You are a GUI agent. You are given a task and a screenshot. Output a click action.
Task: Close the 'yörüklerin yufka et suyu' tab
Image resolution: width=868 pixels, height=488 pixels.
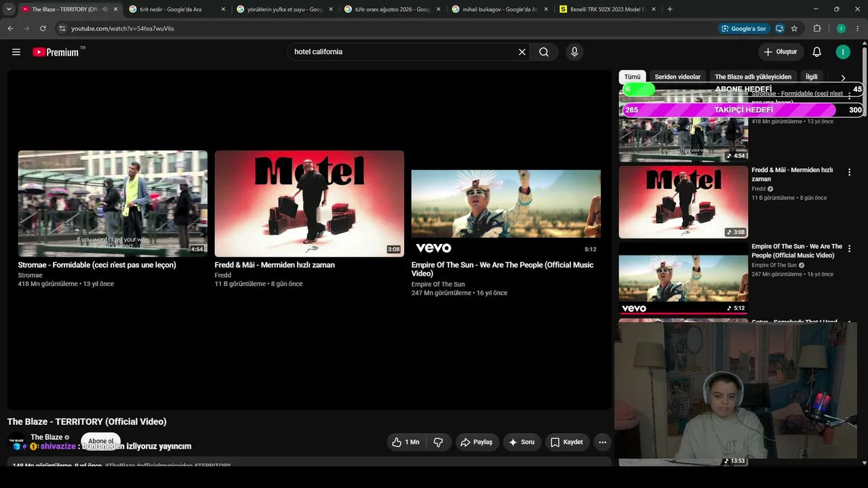pos(331,9)
